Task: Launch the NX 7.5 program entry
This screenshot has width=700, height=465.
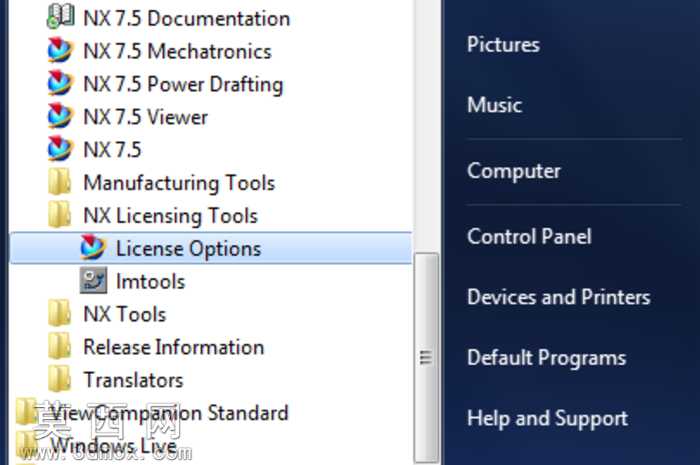Action: point(112,149)
